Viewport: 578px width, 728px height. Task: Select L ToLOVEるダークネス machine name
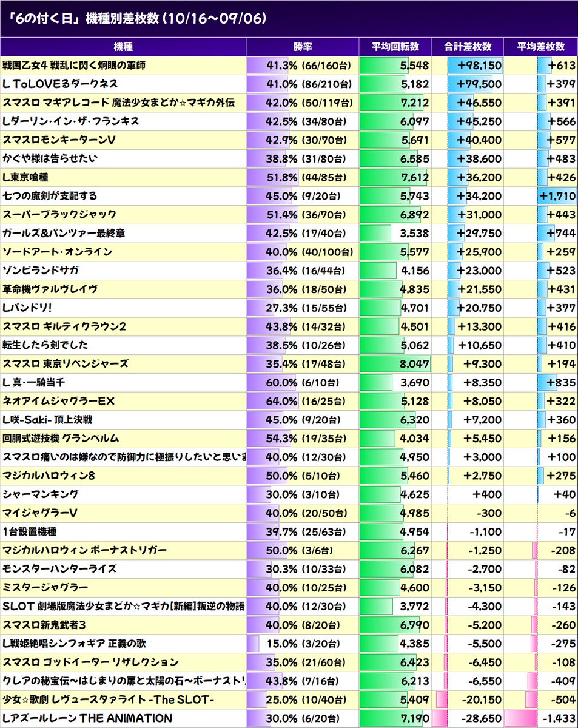coord(60,84)
